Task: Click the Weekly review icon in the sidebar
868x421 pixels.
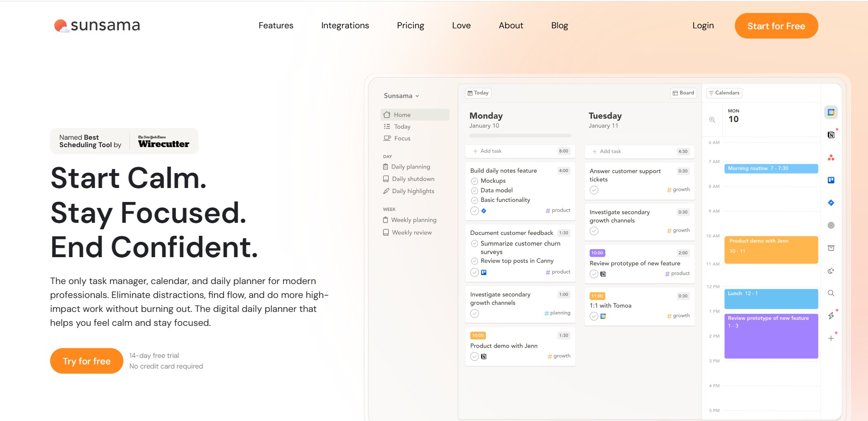Action: (x=386, y=232)
